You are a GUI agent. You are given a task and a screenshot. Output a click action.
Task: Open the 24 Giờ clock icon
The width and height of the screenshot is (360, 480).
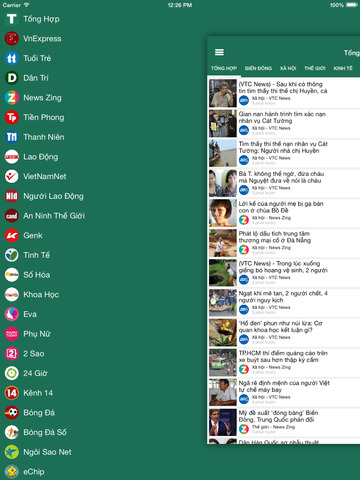click(12, 373)
